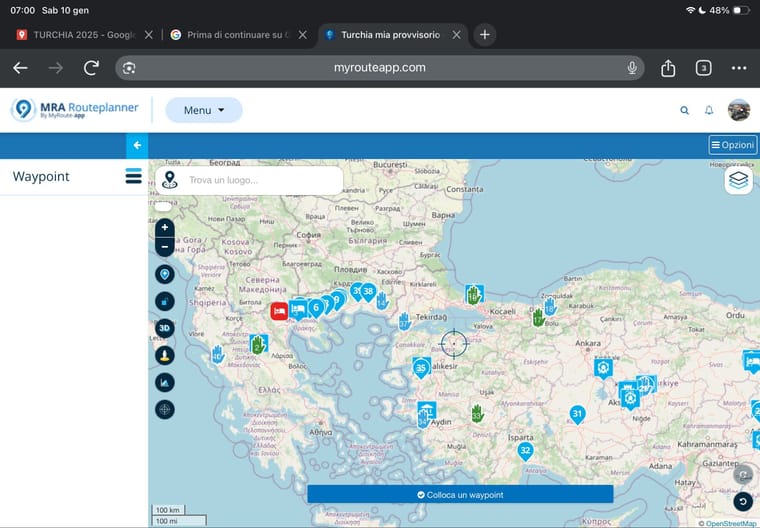Click the 'Trova un luogo' search field
This screenshot has height=528, width=760.
click(x=260, y=180)
